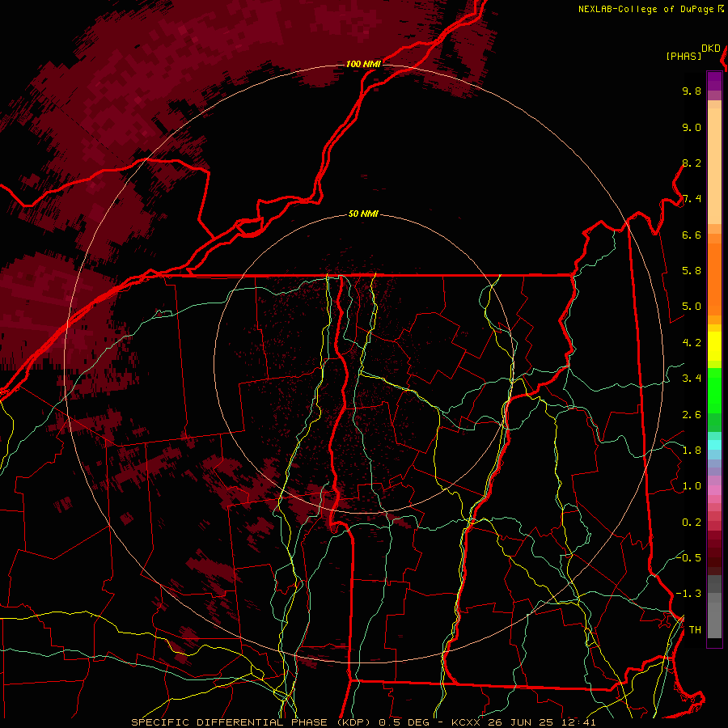
Task: Click the 8.2 scale value
Action: 692,163
